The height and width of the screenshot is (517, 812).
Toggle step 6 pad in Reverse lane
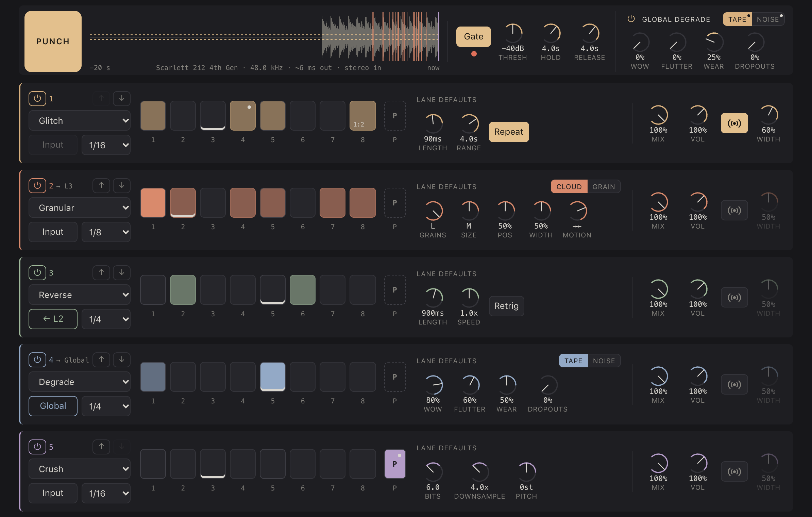coord(303,290)
